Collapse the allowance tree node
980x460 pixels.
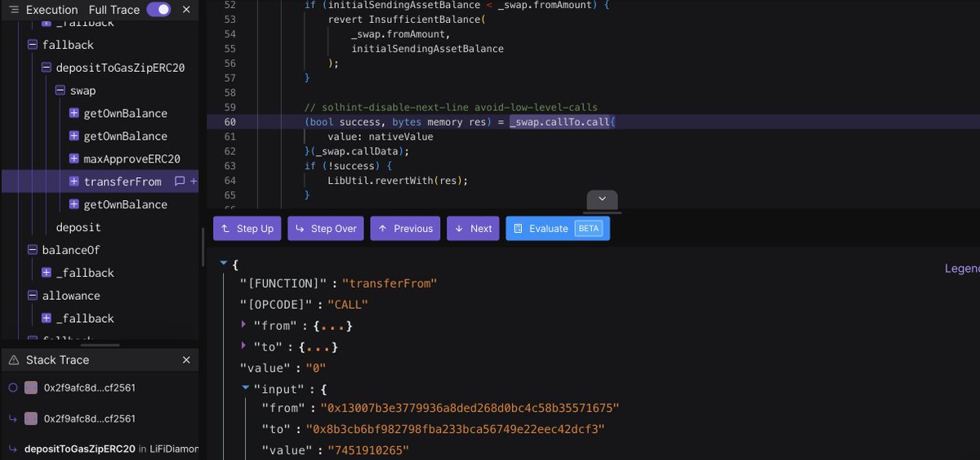coord(33,296)
